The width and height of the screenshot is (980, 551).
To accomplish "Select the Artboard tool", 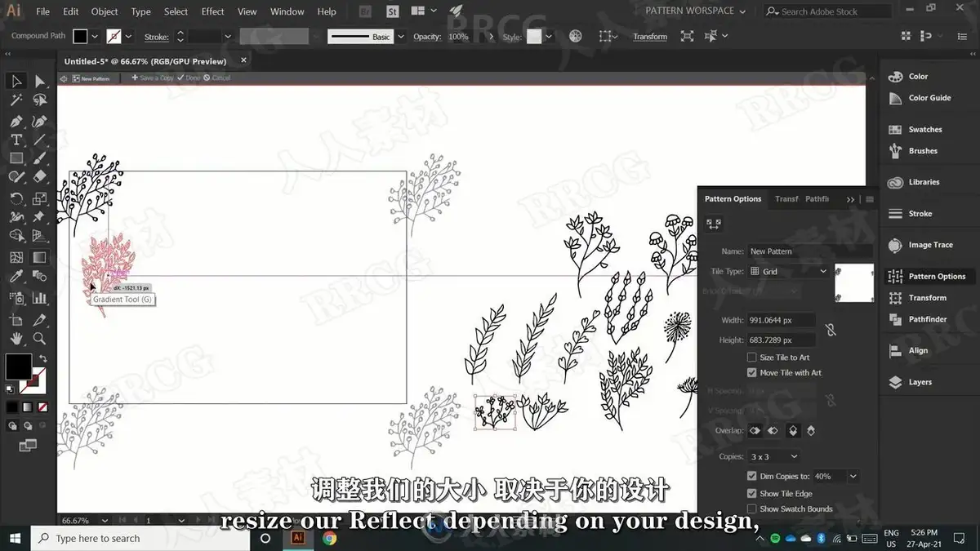I will tap(16, 319).
